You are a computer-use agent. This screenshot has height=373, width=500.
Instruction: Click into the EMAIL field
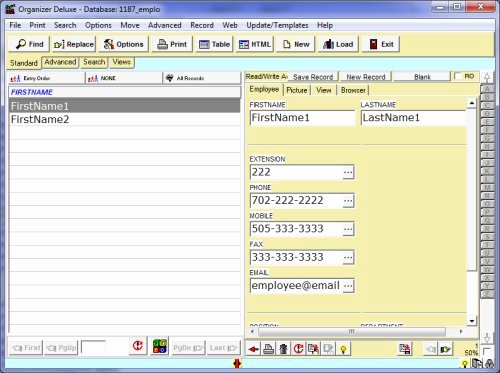tap(297, 286)
